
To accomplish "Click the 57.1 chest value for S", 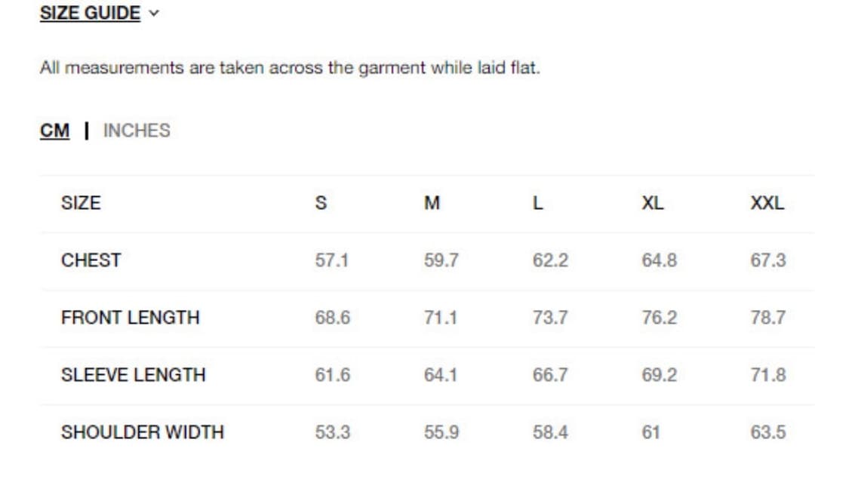I will click(331, 260).
